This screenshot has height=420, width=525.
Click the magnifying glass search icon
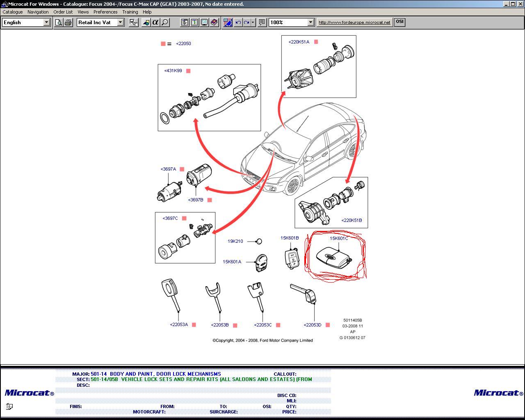(165, 23)
